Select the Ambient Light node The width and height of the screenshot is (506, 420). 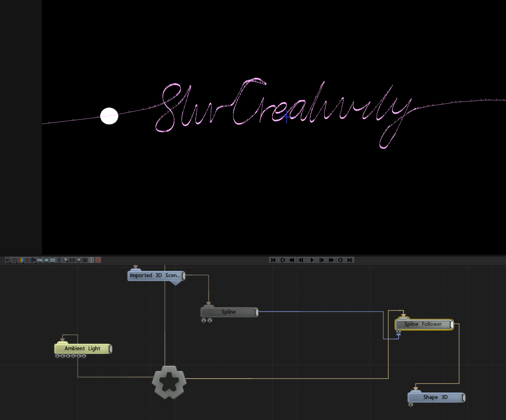point(83,349)
